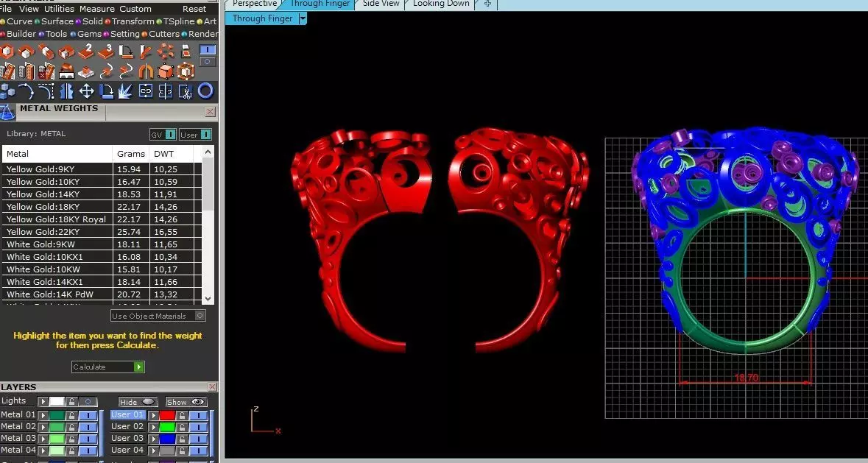Viewport: 868px width, 463px height.
Task: Click the orange slab icon labeled 2
Action: (x=86, y=52)
